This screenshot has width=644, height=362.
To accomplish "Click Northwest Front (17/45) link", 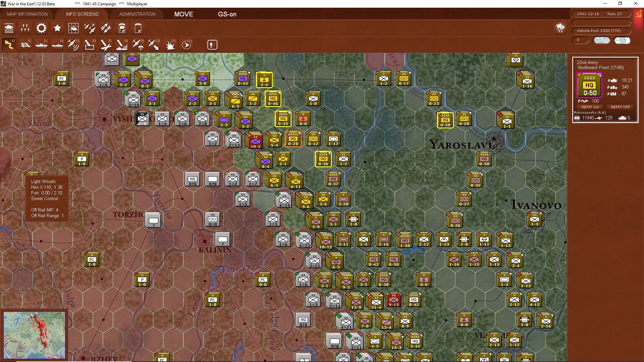I will click(601, 67).
